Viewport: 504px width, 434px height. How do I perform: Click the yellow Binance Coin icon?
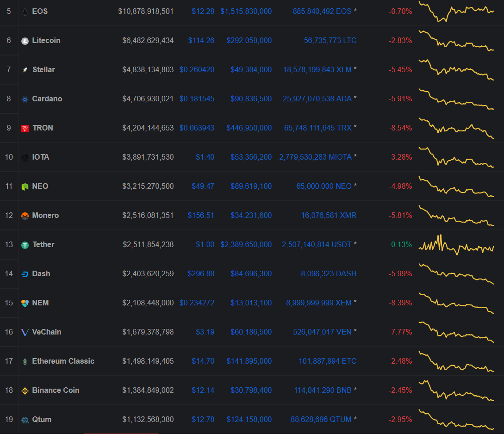(x=25, y=391)
